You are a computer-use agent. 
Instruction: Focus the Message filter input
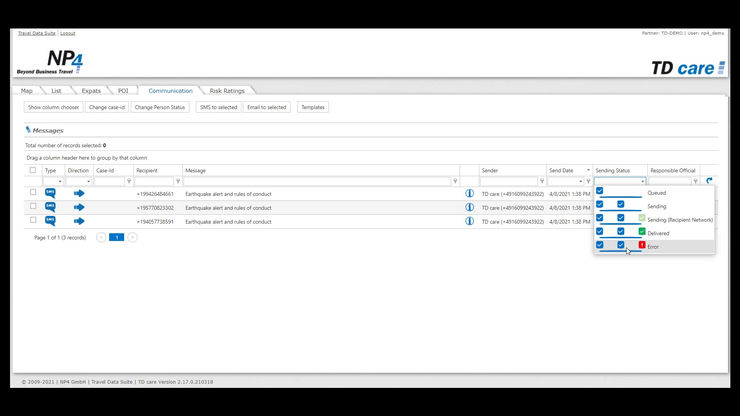(317, 181)
